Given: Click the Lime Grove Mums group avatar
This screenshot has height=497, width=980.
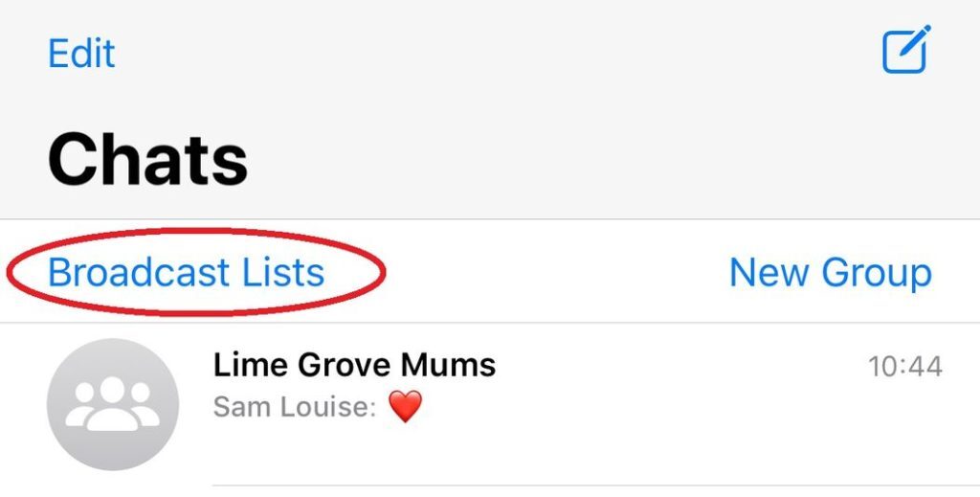Looking at the screenshot, I should (x=113, y=404).
